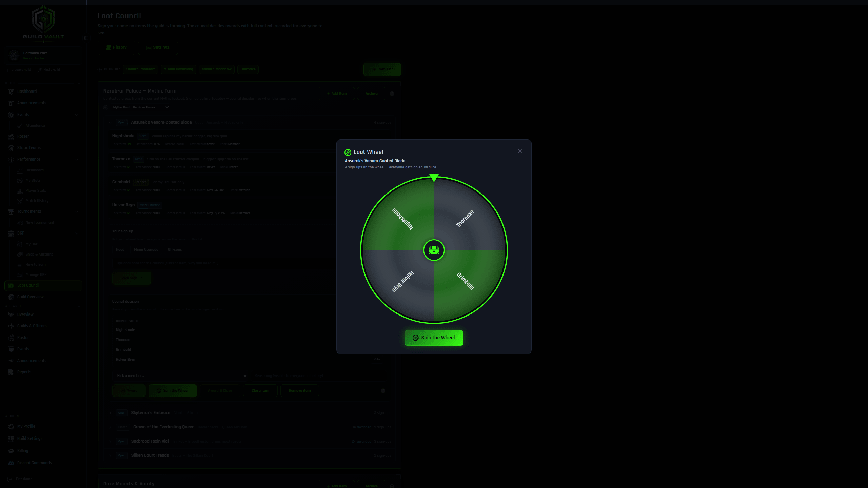This screenshot has height=488, width=868.
Task: Click trash icon beside Remove item button
Action: click(383, 391)
